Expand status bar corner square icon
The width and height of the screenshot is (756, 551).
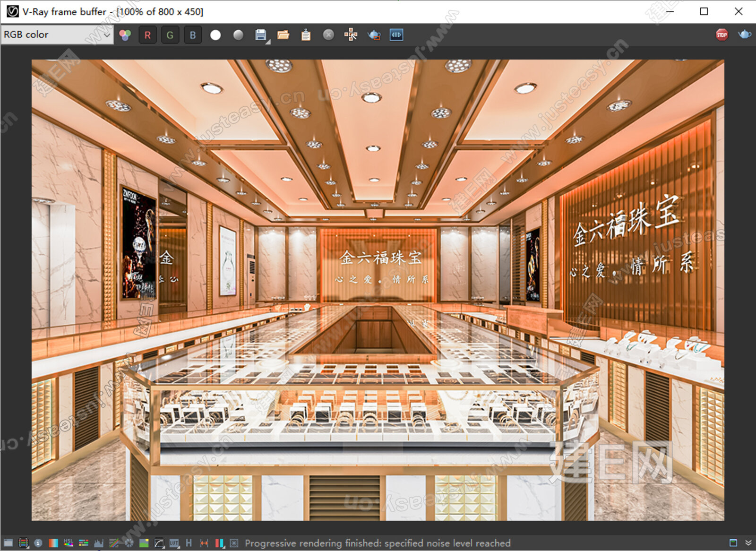click(x=733, y=542)
